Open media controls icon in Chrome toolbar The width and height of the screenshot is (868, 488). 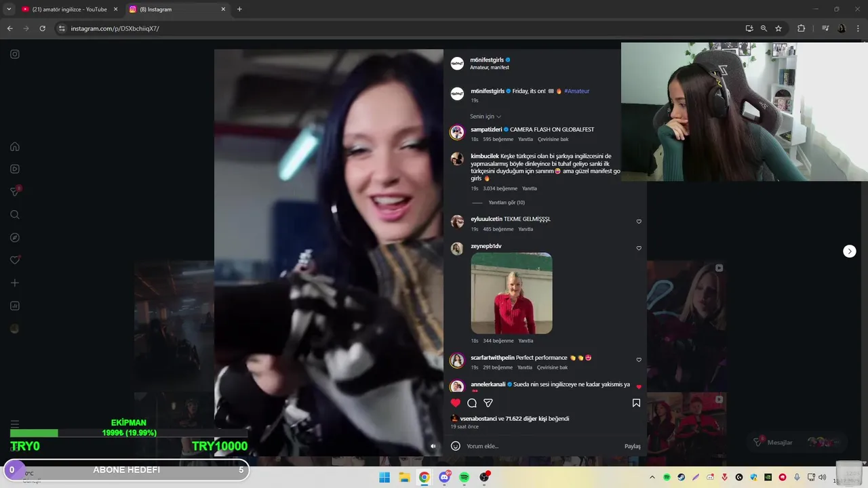pos(825,28)
